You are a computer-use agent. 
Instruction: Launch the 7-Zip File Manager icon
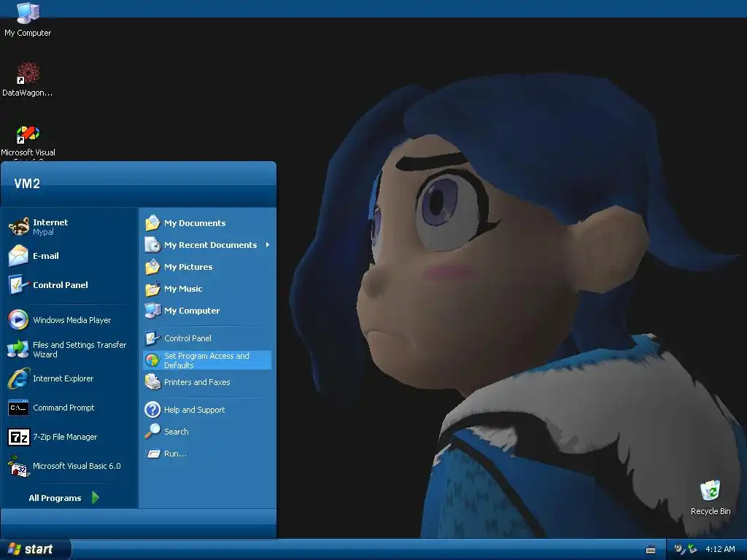coord(18,437)
